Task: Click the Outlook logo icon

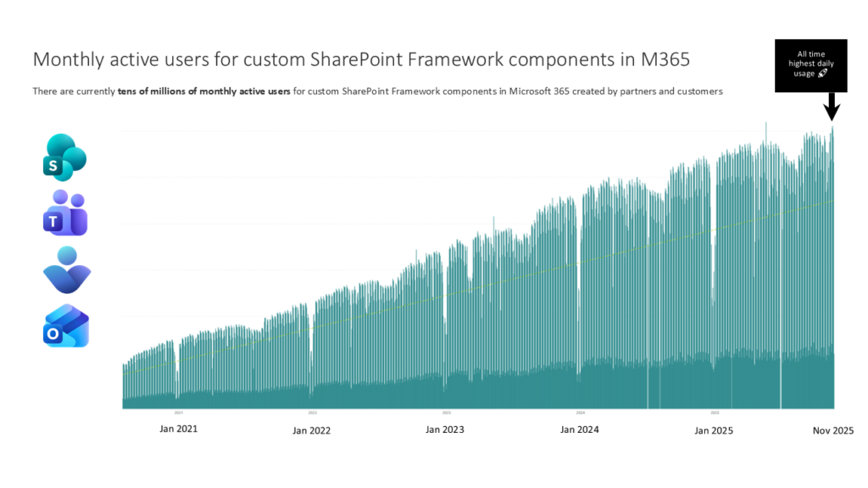Action: click(x=66, y=326)
